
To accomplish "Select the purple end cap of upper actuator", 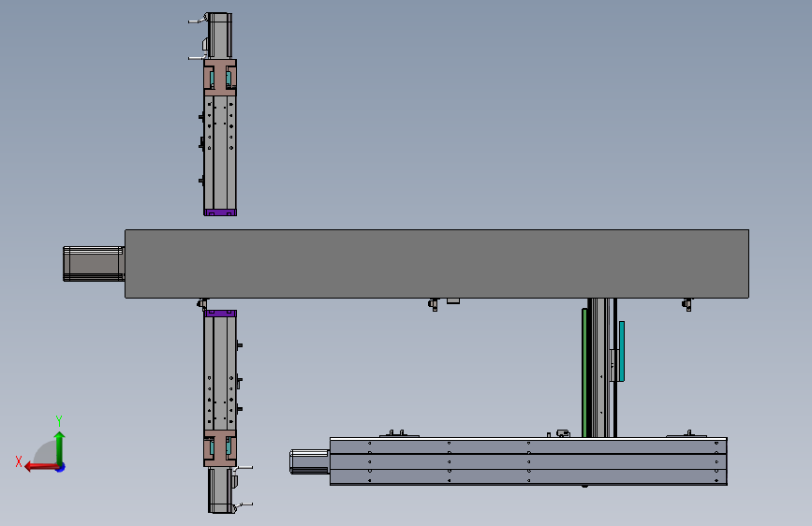I will coord(220,212).
